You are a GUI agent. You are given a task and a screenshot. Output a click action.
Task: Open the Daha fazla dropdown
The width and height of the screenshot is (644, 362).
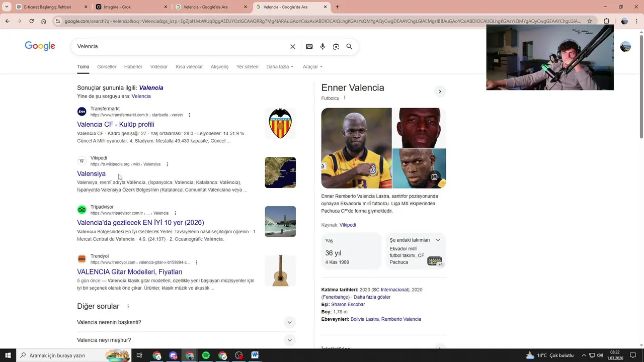[280, 67]
